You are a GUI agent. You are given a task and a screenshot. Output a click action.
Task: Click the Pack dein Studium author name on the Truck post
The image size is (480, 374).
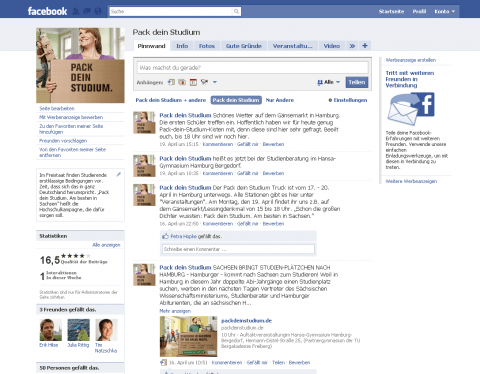185,188
